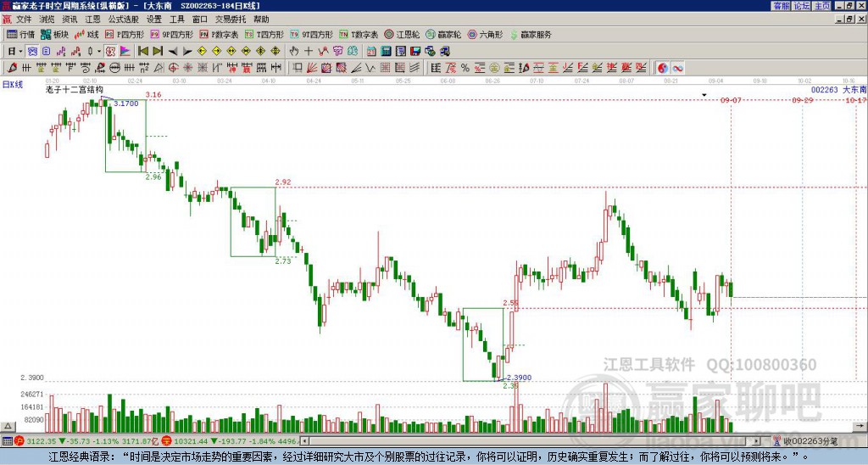
Task: Click the black right arrow icon
Action: [187, 52]
